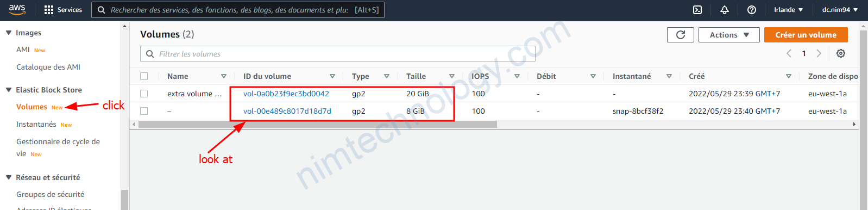Click the search magnifier in top bar
Screen dimensions: 868x210
(102, 10)
